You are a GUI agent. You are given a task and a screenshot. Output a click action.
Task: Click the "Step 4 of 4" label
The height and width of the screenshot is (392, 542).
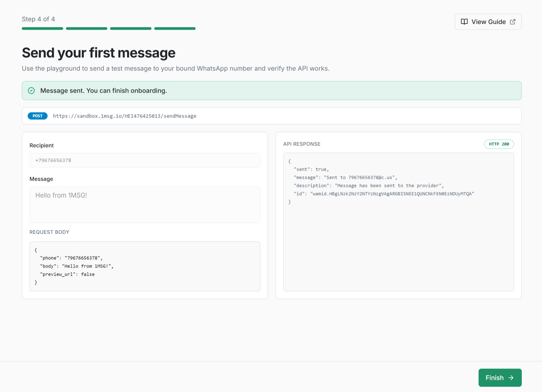coord(38,19)
